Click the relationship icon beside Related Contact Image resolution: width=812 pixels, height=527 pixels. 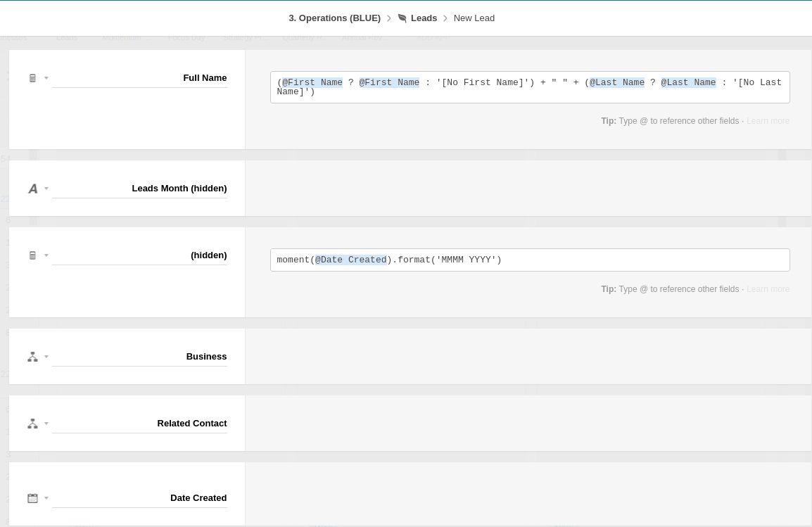[32, 424]
